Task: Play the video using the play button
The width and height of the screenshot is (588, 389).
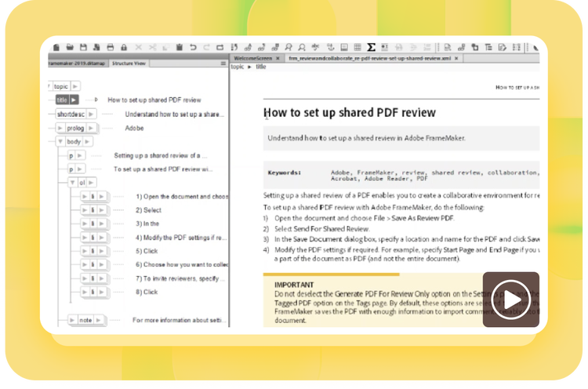Action: pyautogui.click(x=510, y=300)
